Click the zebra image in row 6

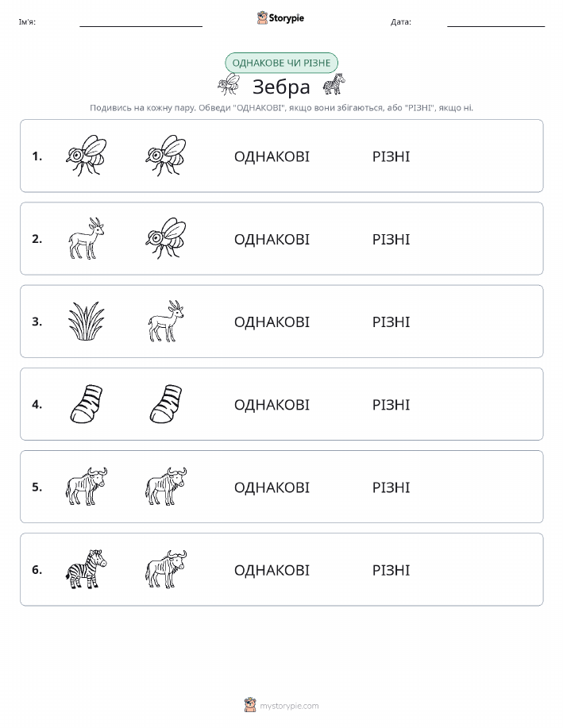(x=87, y=569)
